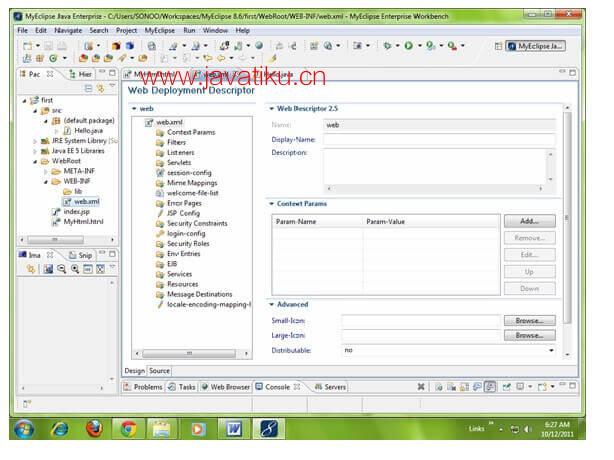Viewport: 614px width, 460px height.
Task: Open the Distributable combo box
Action: click(449, 350)
